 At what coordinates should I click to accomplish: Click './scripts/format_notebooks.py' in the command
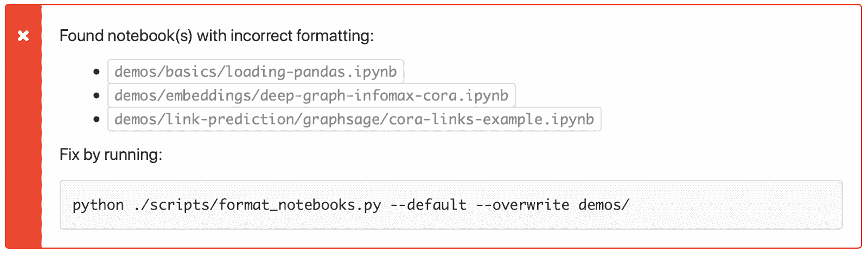(x=257, y=205)
